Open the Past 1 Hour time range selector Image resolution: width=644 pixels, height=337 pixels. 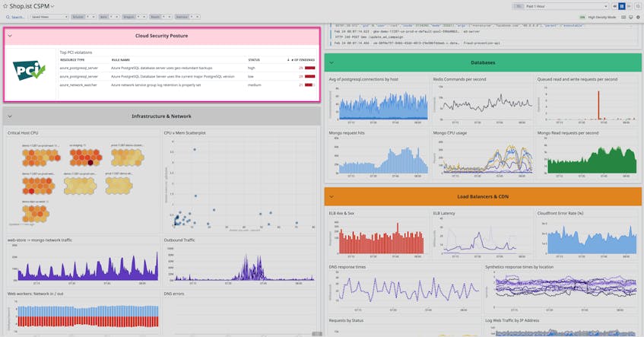pos(560,6)
